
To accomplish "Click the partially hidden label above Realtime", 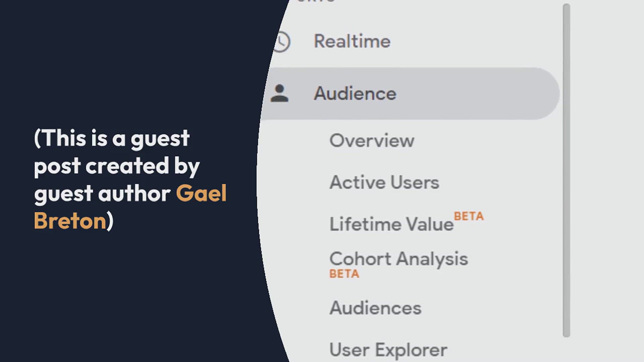I will click(316, 2).
